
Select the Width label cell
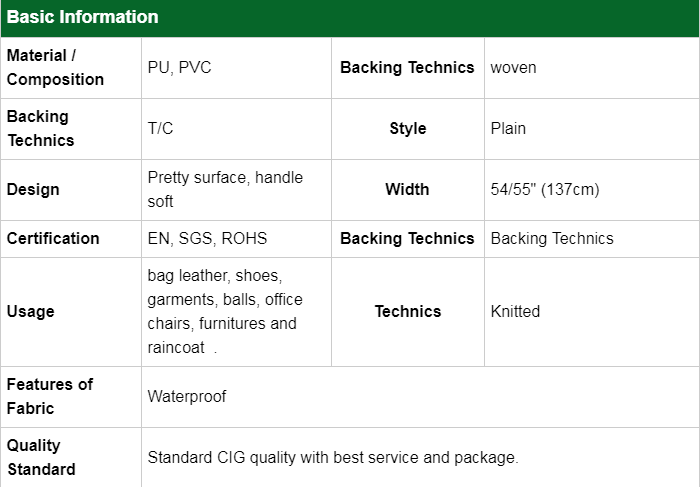coord(407,189)
